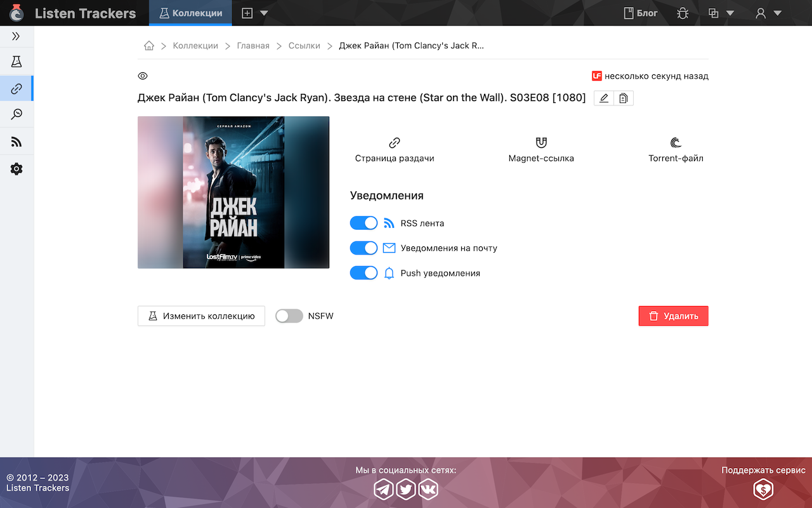Select the search icon in the sidebar
This screenshot has width=812, height=508.
(x=16, y=114)
